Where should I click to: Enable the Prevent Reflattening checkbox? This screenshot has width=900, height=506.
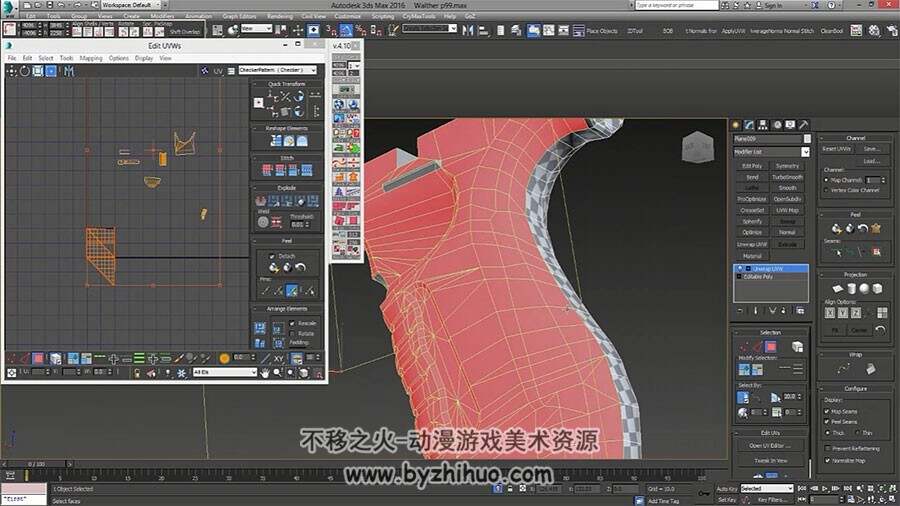pos(827,448)
